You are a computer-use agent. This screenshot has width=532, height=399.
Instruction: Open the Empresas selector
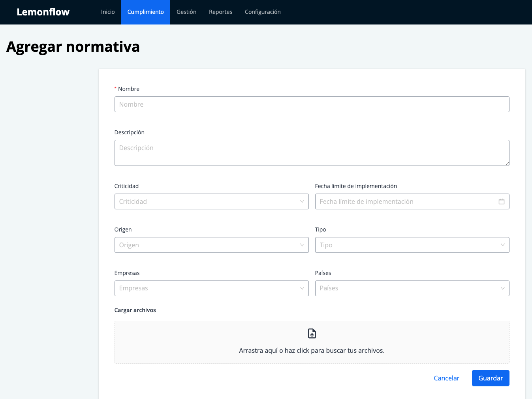tap(212, 288)
